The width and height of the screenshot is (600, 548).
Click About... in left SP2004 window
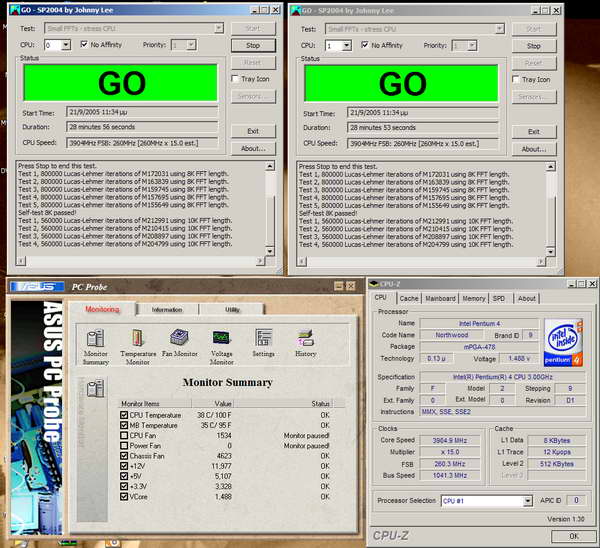point(253,148)
